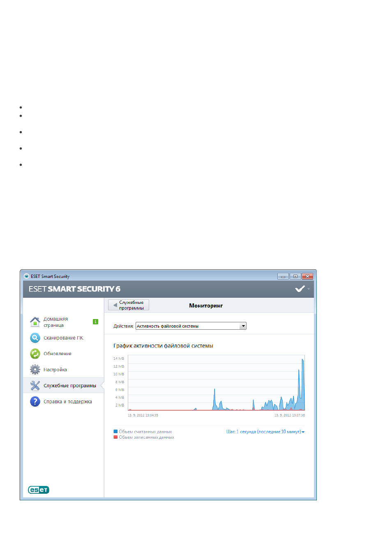
Task: Minimize the ESET Smart Security window
Action: [x=283, y=276]
